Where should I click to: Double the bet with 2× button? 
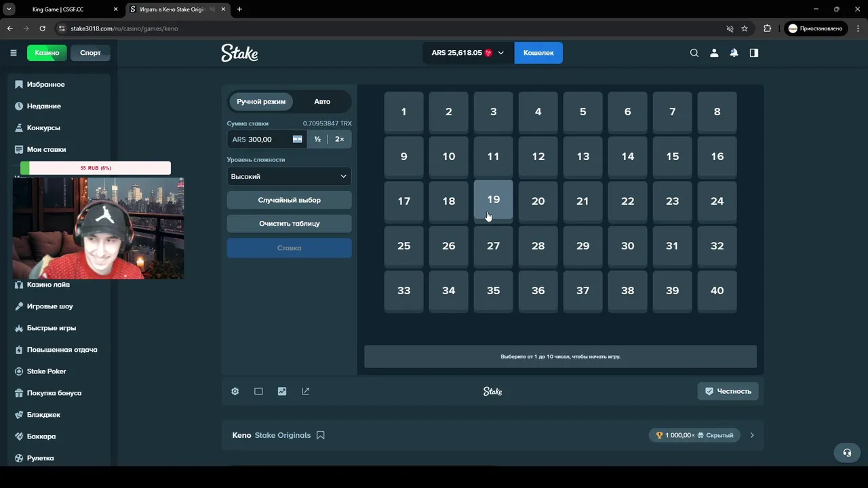(x=340, y=139)
